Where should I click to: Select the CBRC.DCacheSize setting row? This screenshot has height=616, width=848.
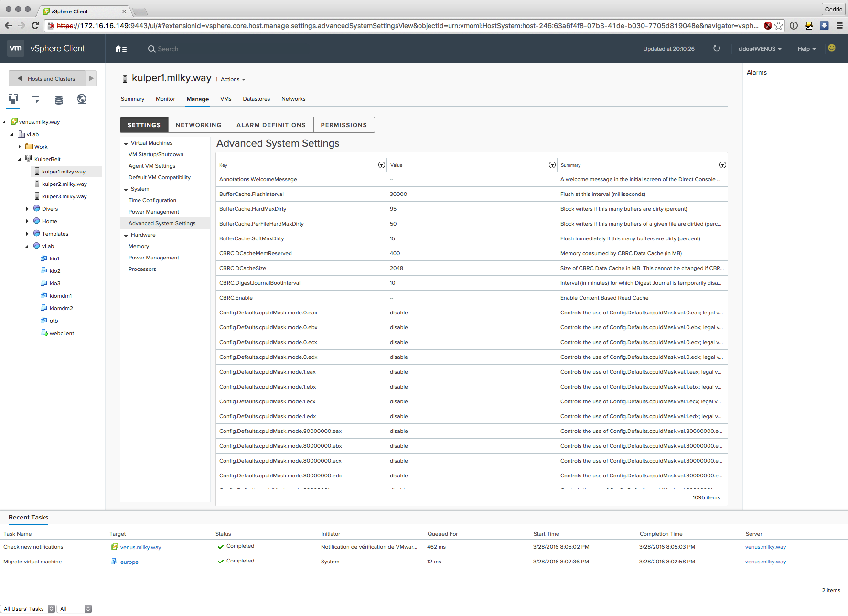(472, 268)
